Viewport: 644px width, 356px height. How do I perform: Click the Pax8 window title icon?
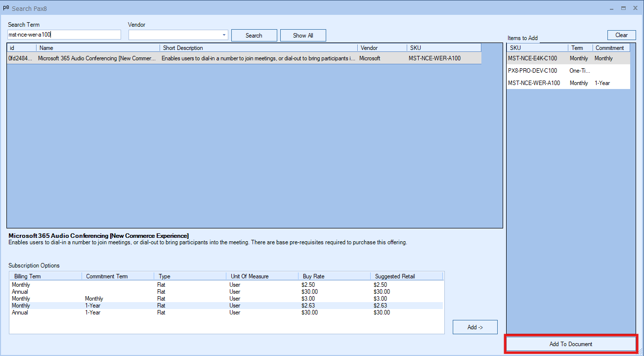pyautogui.click(x=6, y=8)
